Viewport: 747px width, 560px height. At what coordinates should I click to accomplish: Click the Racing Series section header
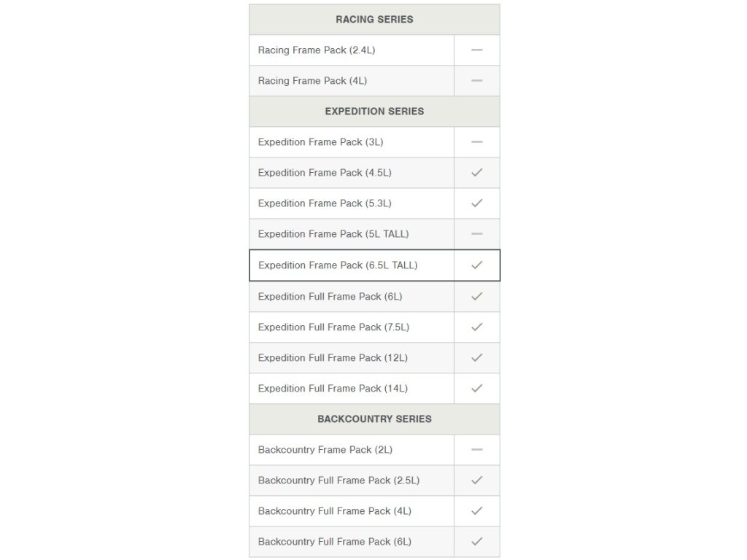coord(374,20)
